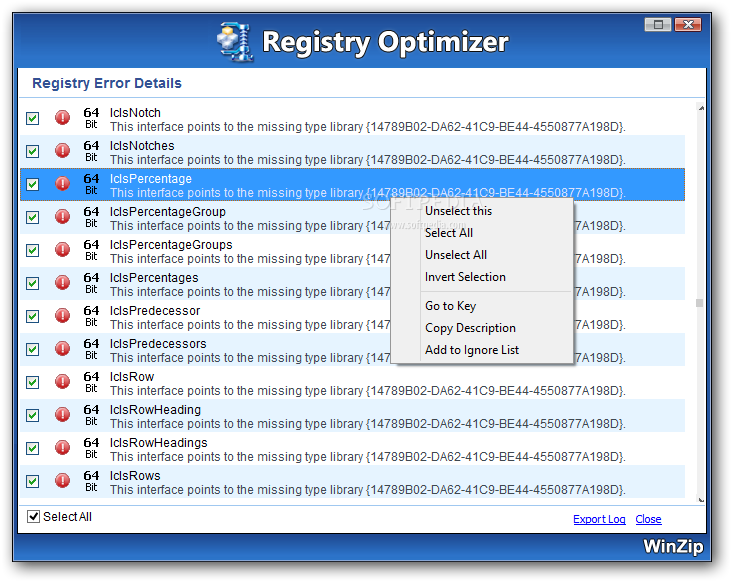The height and width of the screenshot is (582, 732).
Task: Click the vertical scrollbar thumb
Action: click(699, 303)
